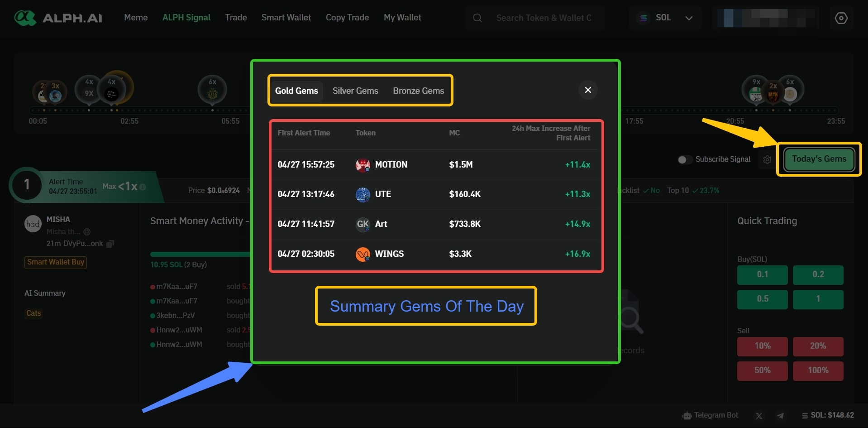
Task: Click the Sell 50% button
Action: pyautogui.click(x=762, y=370)
